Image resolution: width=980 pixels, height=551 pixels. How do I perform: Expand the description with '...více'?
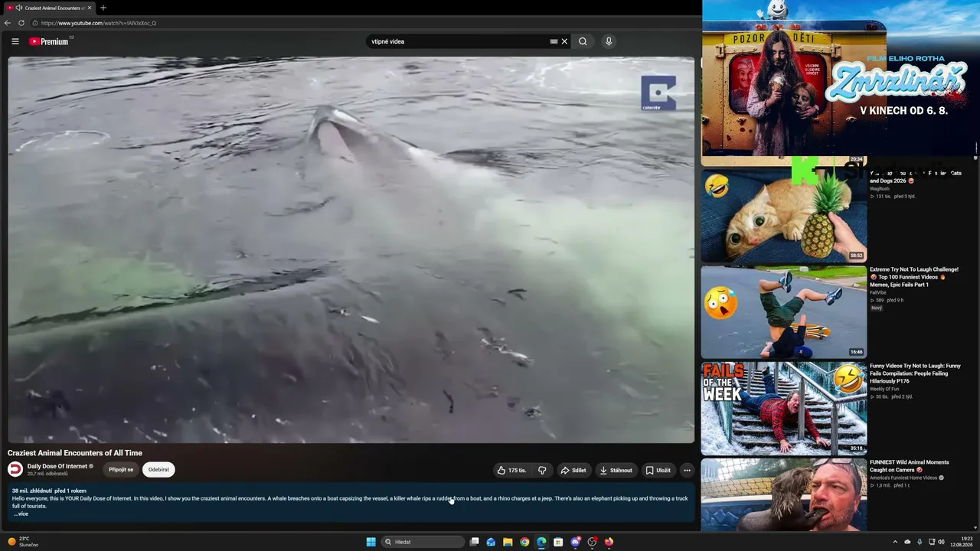point(21,514)
